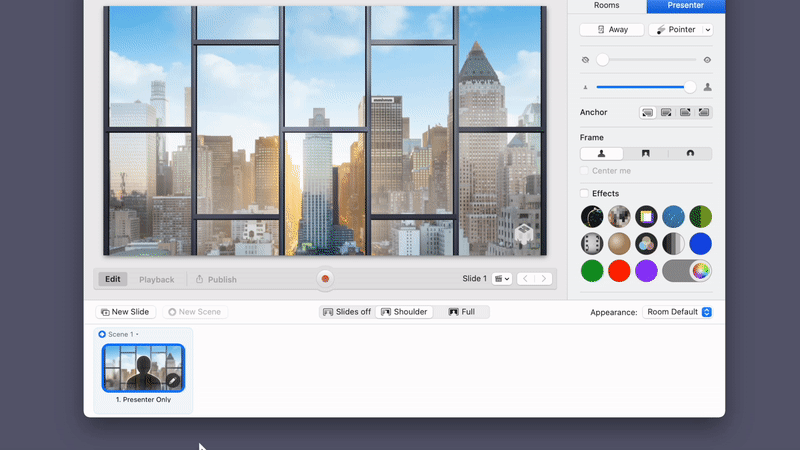Click the large person icon beside size slider
Viewport: 800px width, 450px height.
pos(707,87)
